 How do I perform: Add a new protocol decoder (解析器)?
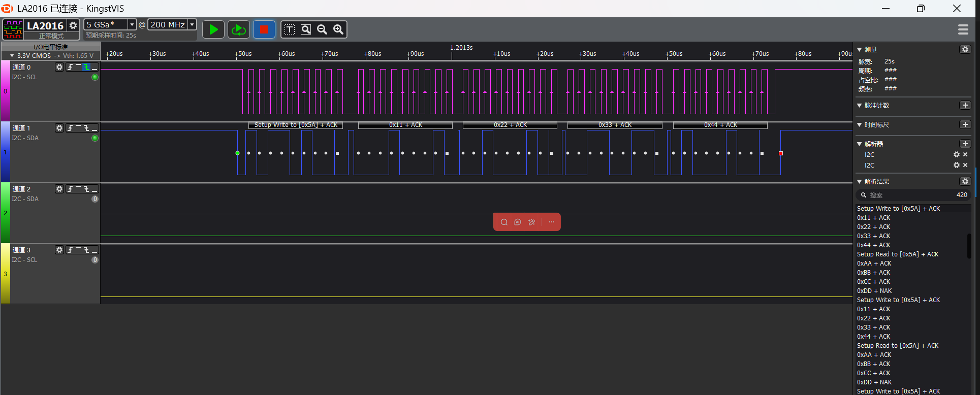pos(965,144)
